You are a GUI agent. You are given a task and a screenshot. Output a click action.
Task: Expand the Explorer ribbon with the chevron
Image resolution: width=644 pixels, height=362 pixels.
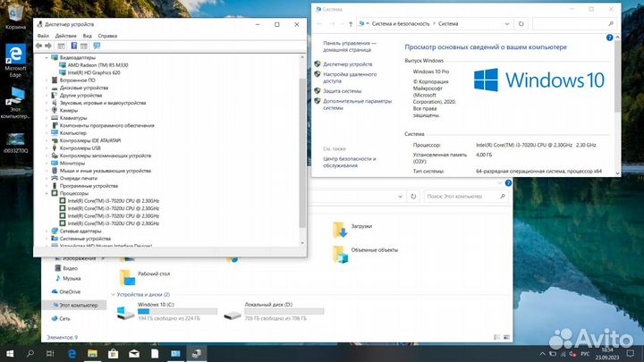[499, 183]
